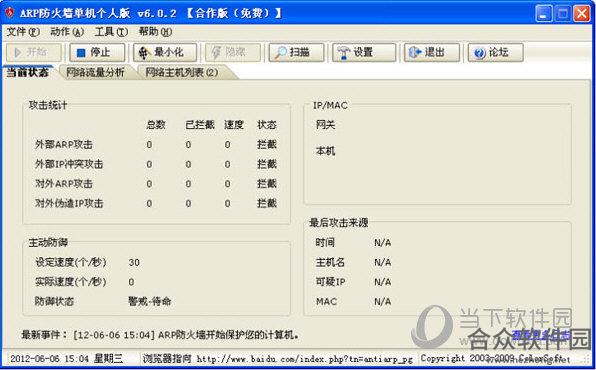This screenshot has height=370, width=596.
Task: Open Settings (设置) from the toolbar
Action: pos(364,52)
